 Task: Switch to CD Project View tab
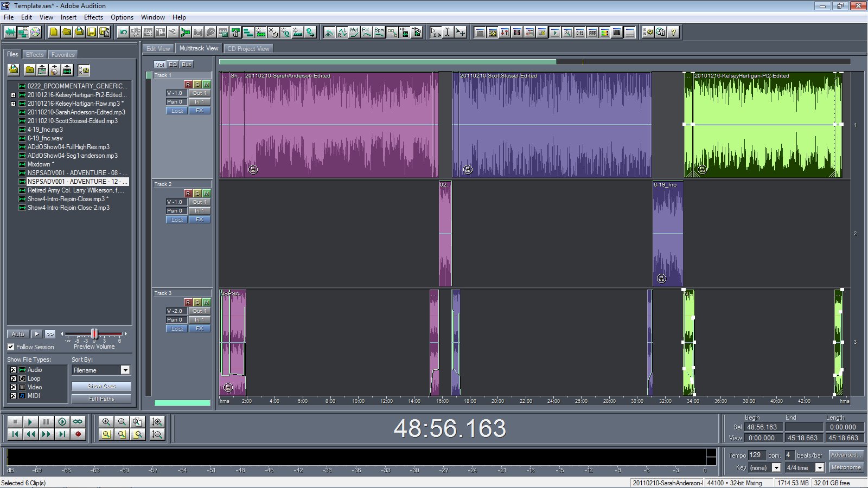[x=248, y=49]
